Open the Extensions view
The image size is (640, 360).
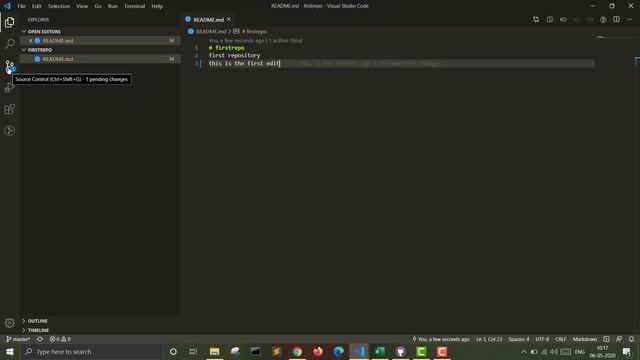click(9, 109)
